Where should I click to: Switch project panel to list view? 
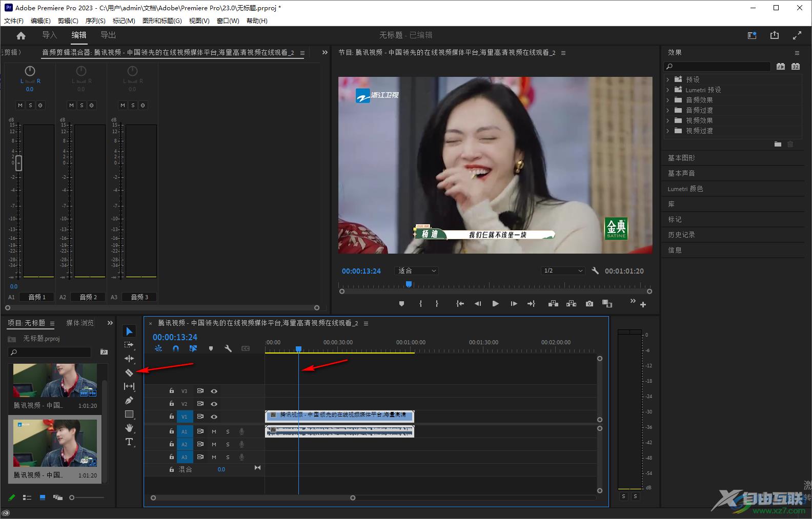click(x=27, y=497)
